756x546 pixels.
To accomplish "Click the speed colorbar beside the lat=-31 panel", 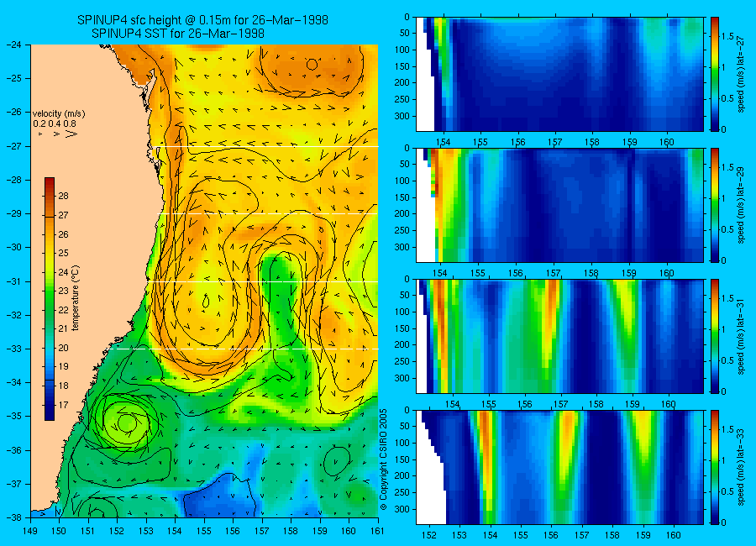I will click(x=714, y=336).
